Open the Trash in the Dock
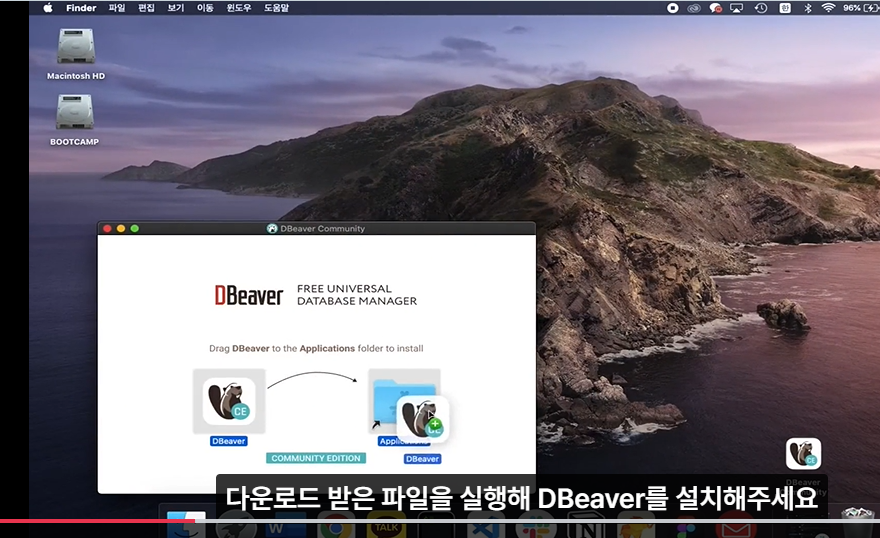The height and width of the screenshot is (538, 880). 858,522
